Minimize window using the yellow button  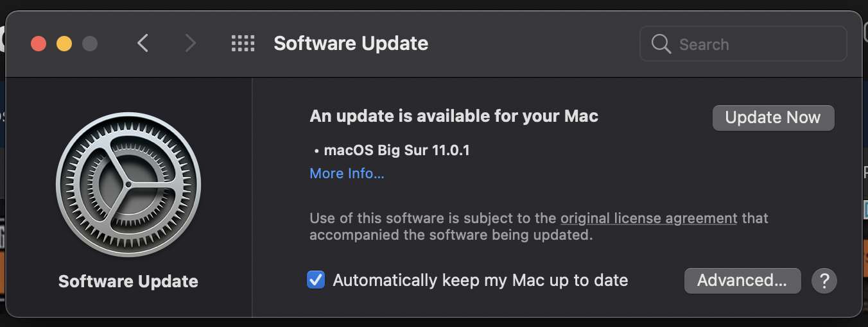tap(64, 44)
